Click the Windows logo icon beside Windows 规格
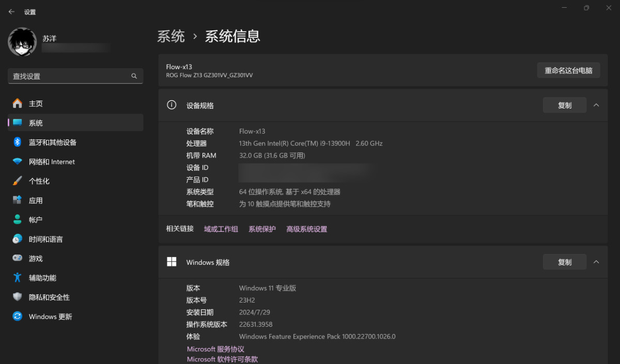 [x=172, y=262]
